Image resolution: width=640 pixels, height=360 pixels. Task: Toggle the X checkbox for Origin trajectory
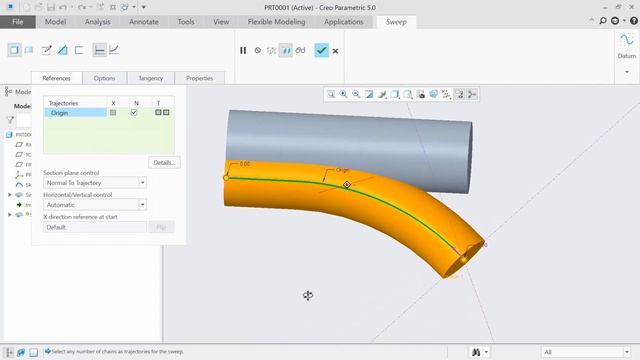[x=113, y=112]
